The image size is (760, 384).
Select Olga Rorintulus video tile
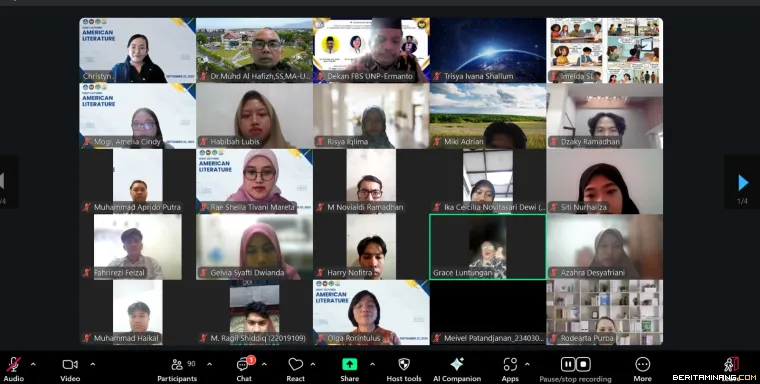(x=371, y=312)
